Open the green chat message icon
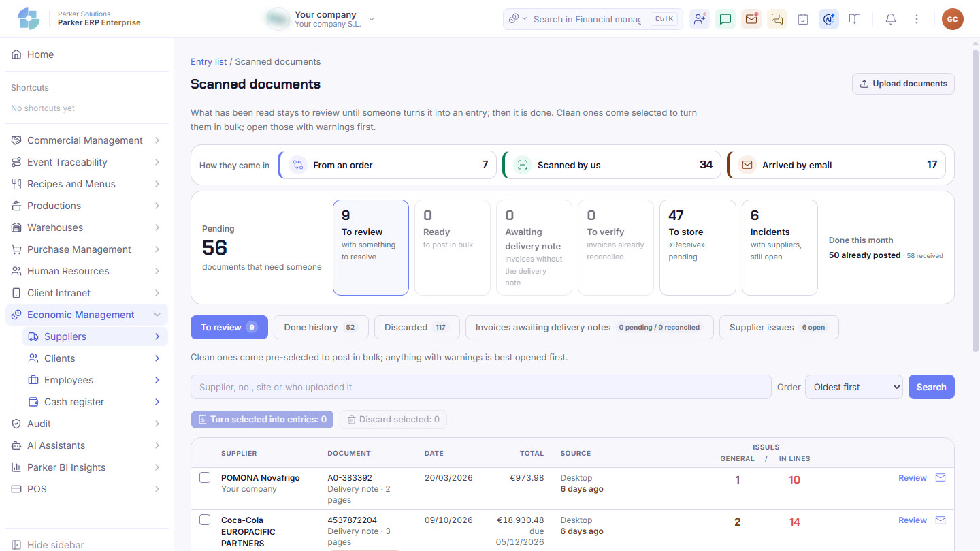This screenshot has width=980, height=551. tap(725, 19)
